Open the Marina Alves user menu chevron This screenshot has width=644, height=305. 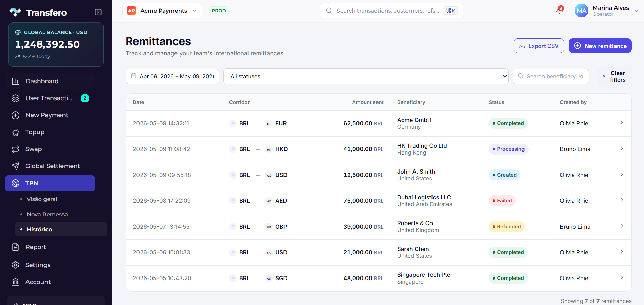[637, 11]
